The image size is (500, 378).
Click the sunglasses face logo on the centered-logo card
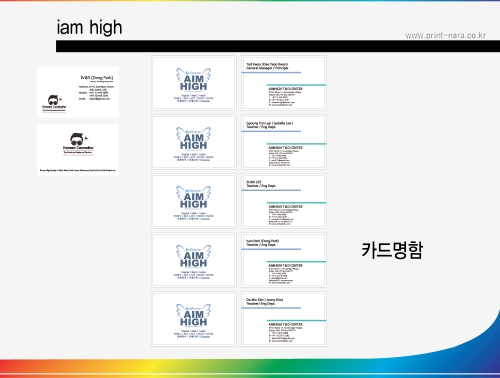[x=78, y=139]
